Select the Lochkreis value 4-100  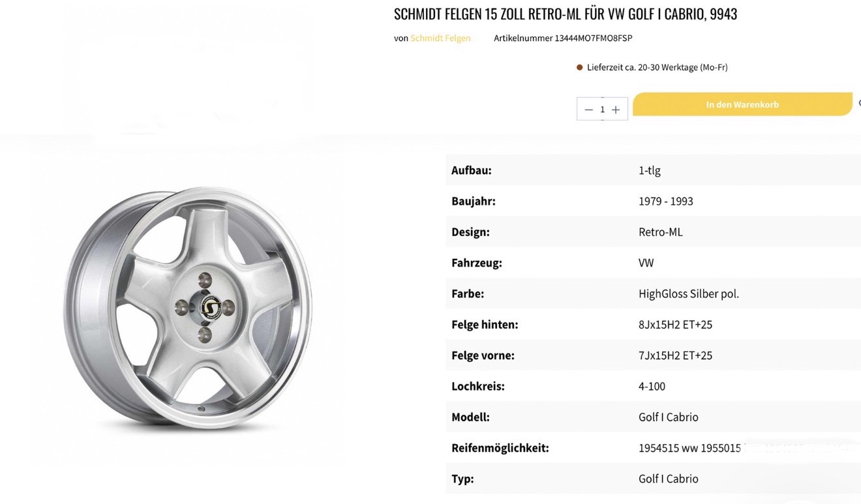(652, 387)
